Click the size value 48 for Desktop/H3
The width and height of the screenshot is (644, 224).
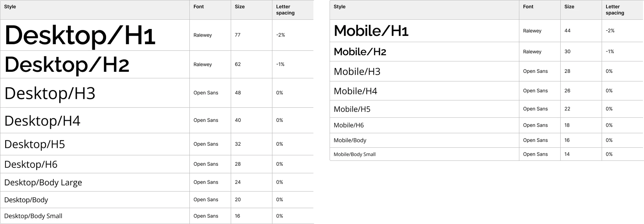[x=238, y=93]
